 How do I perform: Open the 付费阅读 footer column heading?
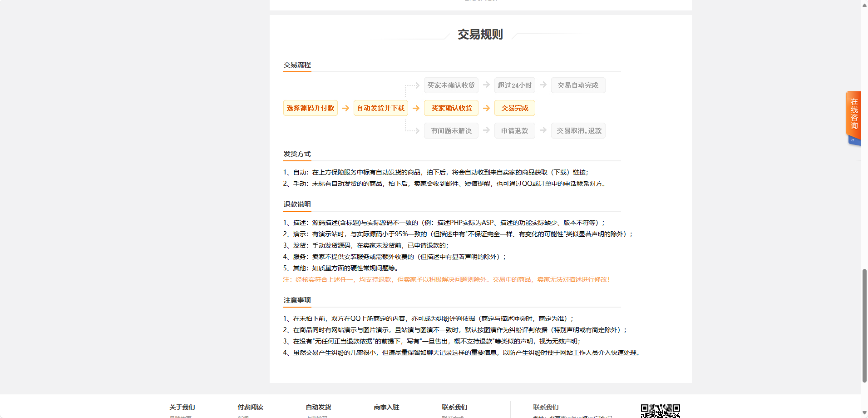pyautogui.click(x=251, y=408)
